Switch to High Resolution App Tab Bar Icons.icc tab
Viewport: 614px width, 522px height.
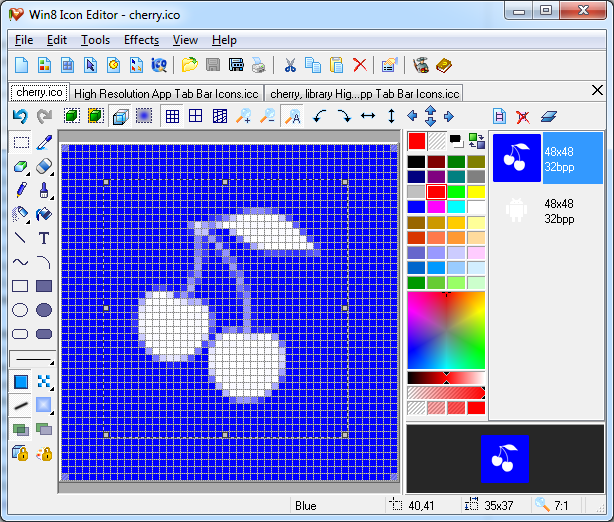[x=166, y=94]
